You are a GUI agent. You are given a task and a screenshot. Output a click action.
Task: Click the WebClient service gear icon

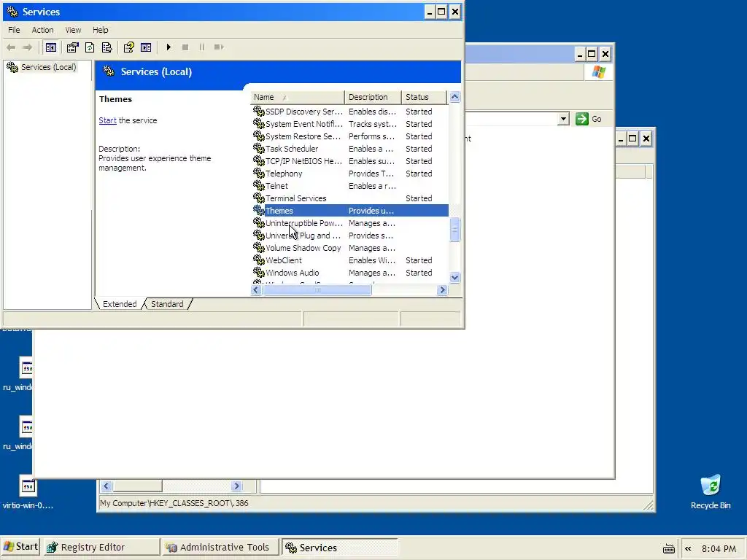click(259, 260)
